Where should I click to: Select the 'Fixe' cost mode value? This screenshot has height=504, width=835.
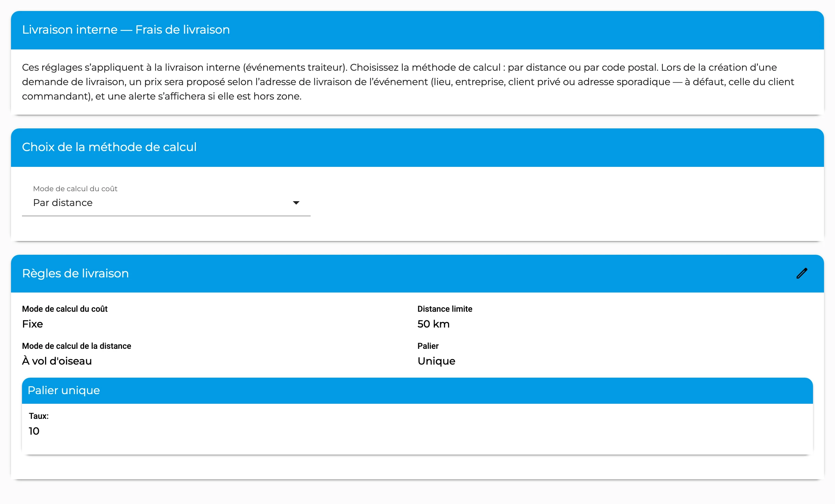[32, 324]
